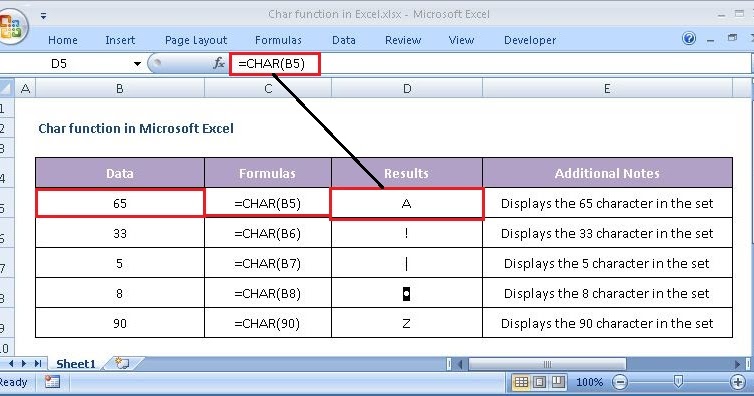Select the result cell for =CHAR(B8)

(x=407, y=293)
